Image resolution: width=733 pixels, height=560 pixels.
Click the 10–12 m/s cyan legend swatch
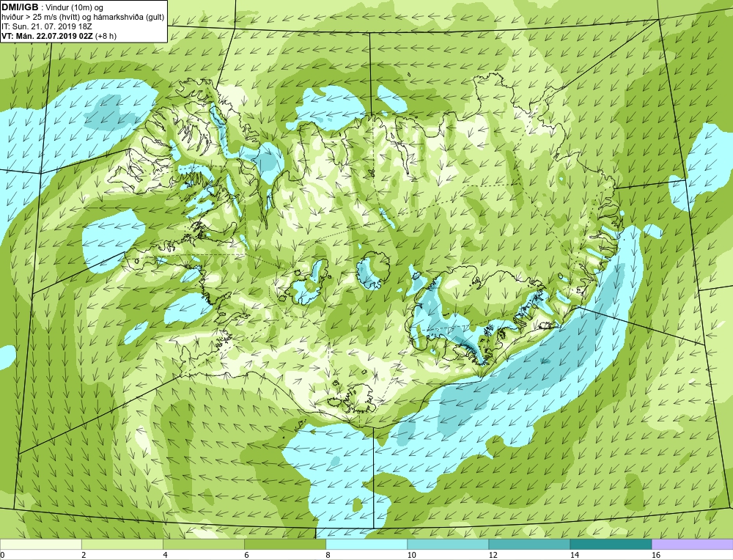point(447,545)
